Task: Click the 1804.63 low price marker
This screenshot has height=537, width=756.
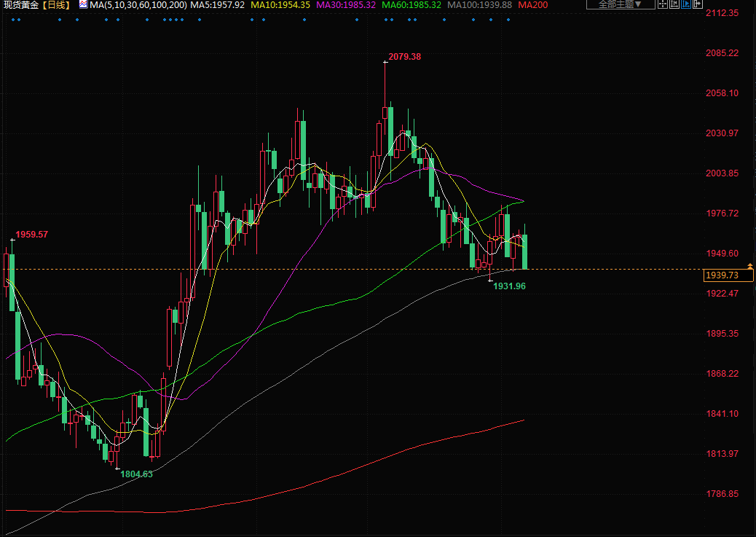Action: pos(136,474)
